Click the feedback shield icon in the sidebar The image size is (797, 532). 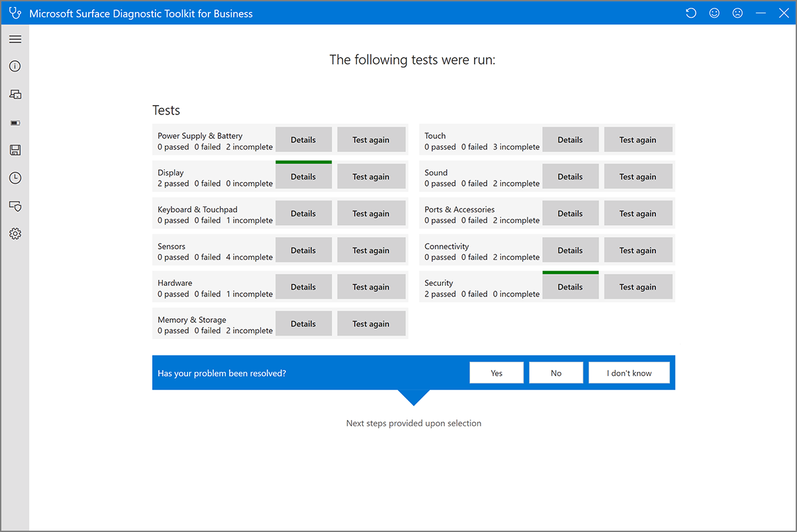tap(15, 206)
